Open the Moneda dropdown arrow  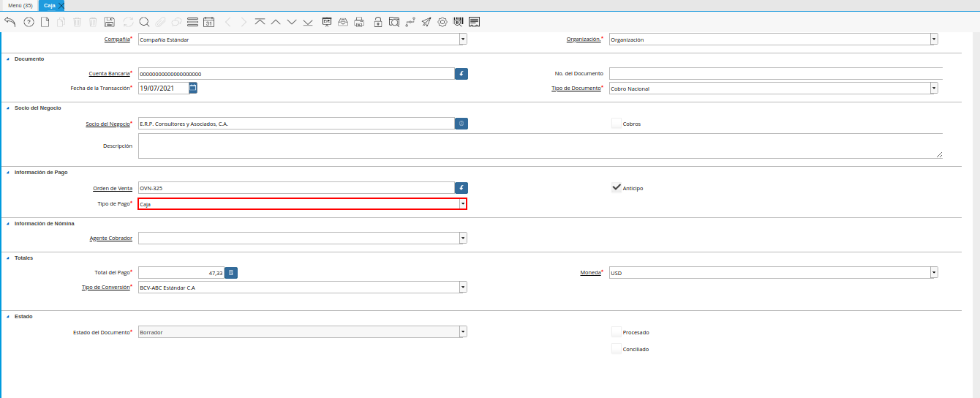pyautogui.click(x=934, y=273)
